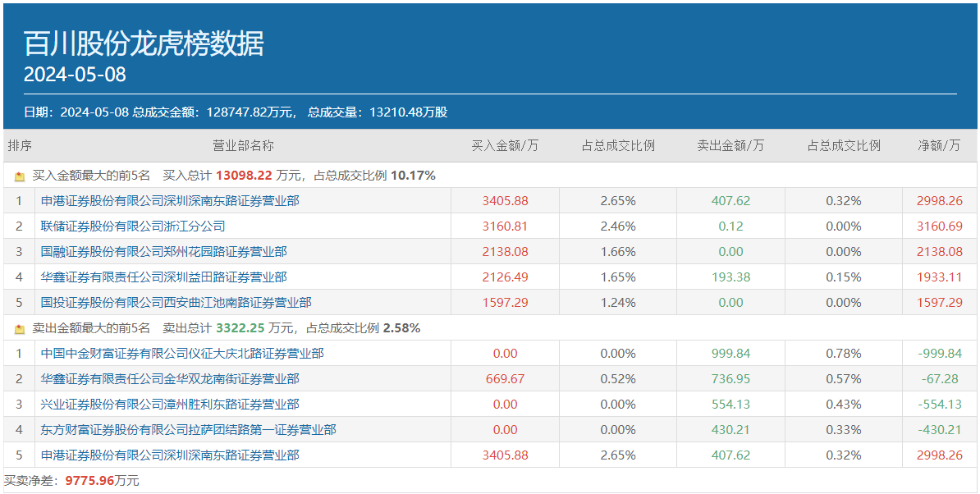The height and width of the screenshot is (494, 980).
Task: Click buy total amount 13098.22
Action: [245, 176]
